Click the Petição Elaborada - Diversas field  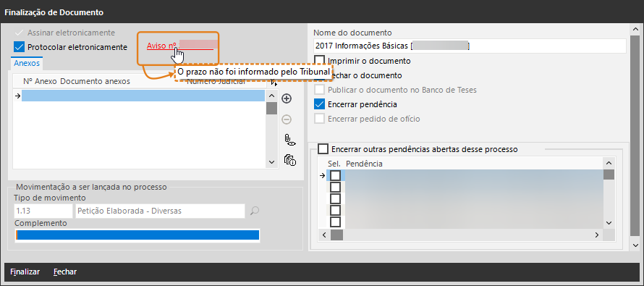[x=160, y=211]
